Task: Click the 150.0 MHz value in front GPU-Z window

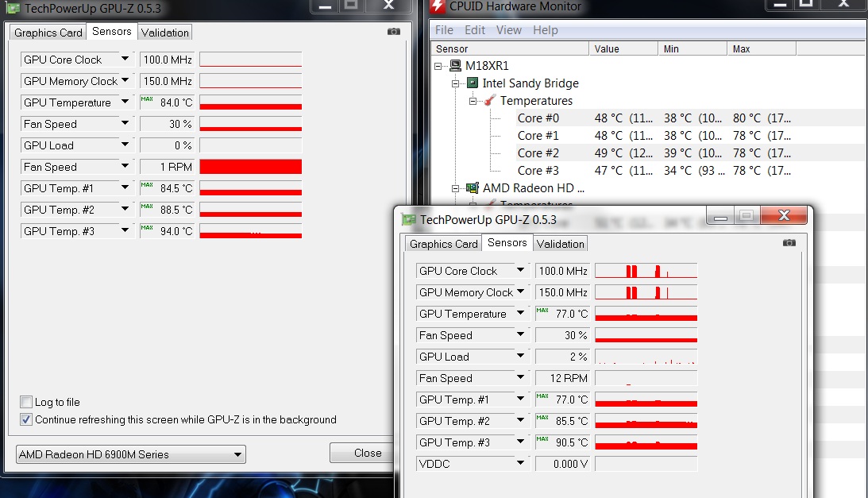Action: 562,292
